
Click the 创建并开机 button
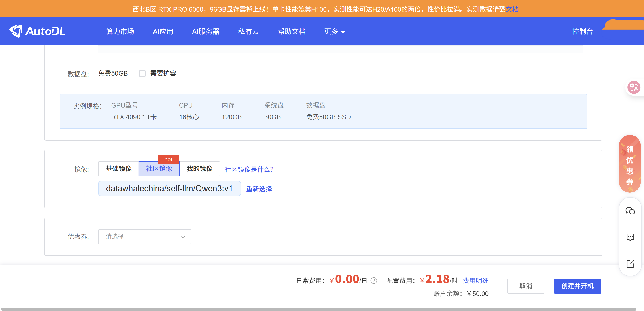(577, 286)
